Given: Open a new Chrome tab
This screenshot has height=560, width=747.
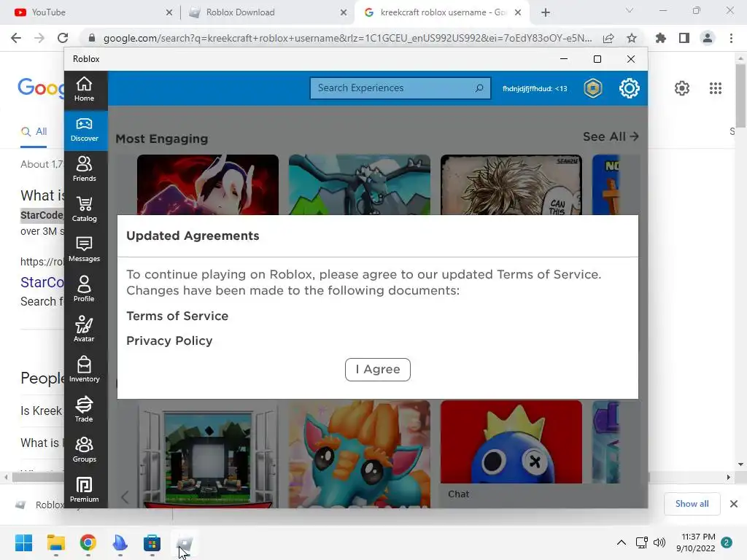Looking at the screenshot, I should [x=546, y=12].
